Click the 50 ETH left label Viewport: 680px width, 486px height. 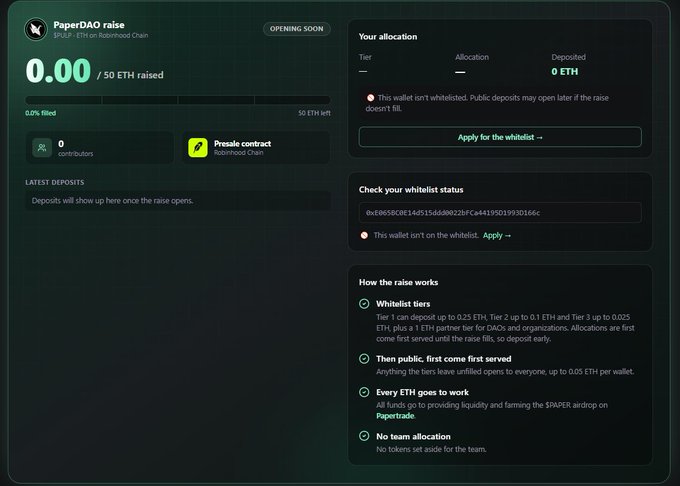(x=314, y=113)
